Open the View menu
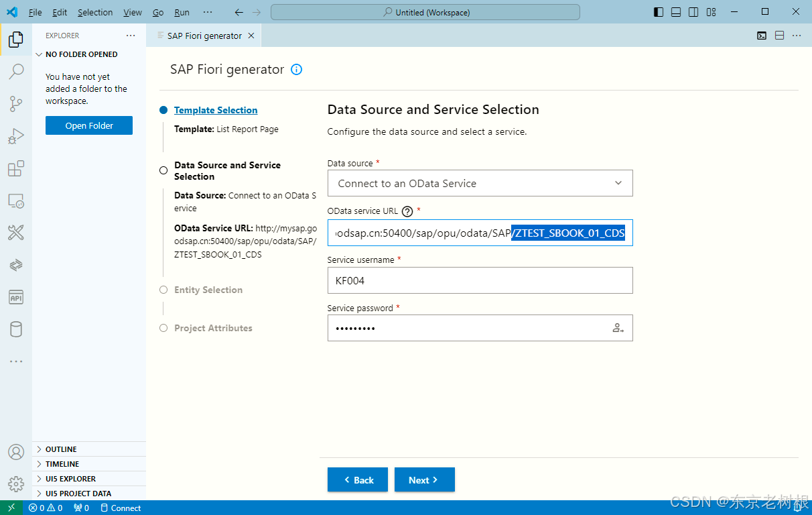Viewport: 812px width, 515px height. tap(133, 12)
